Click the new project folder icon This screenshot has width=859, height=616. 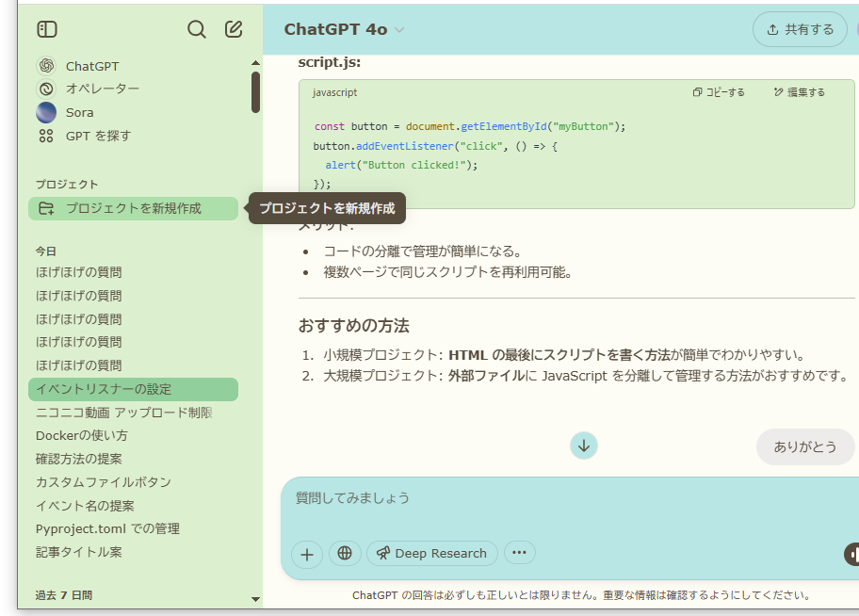point(46,208)
